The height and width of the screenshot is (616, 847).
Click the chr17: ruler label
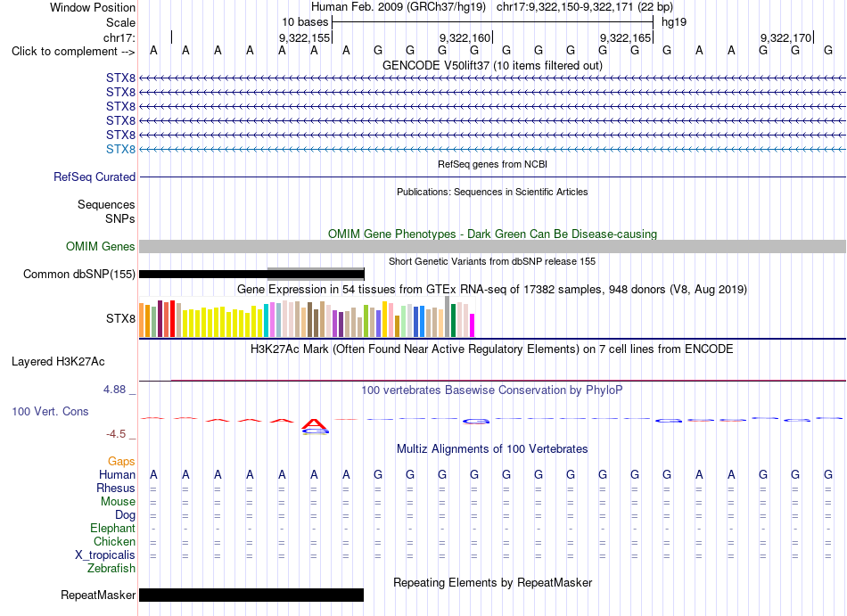(119, 37)
